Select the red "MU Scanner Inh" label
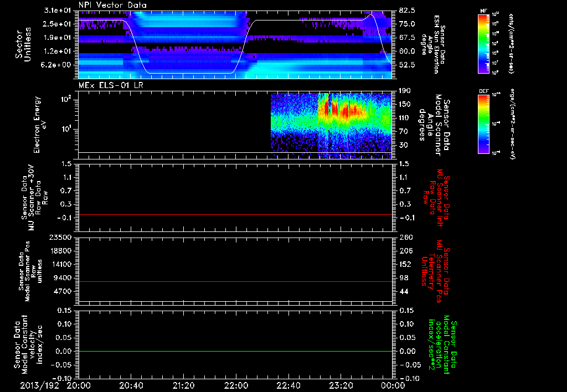 [x=440, y=198]
